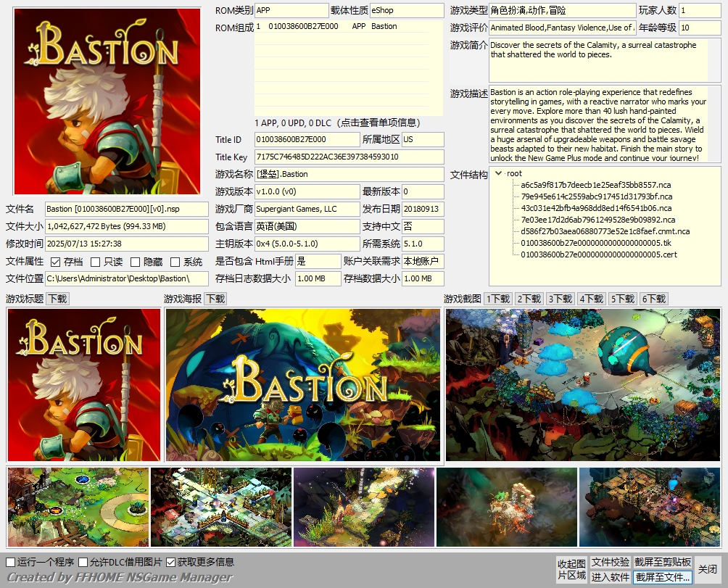The image size is (728, 588).
Task: Click the 截屏至剪贴板 button
Action: (663, 563)
